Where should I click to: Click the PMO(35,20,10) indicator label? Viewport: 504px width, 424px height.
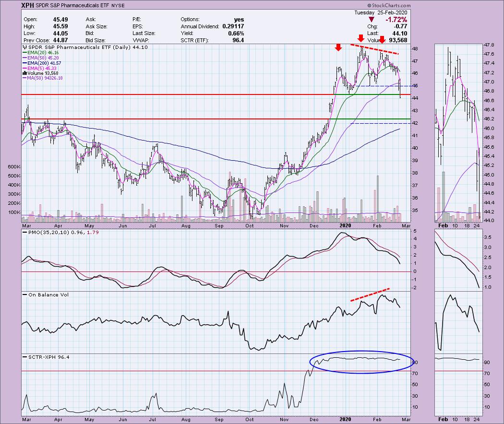pos(48,232)
